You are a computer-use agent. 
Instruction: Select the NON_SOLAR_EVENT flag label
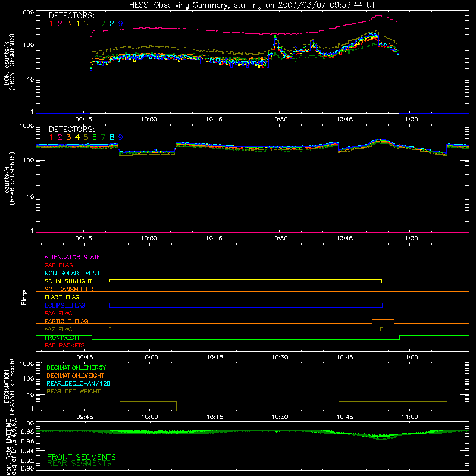point(72,273)
